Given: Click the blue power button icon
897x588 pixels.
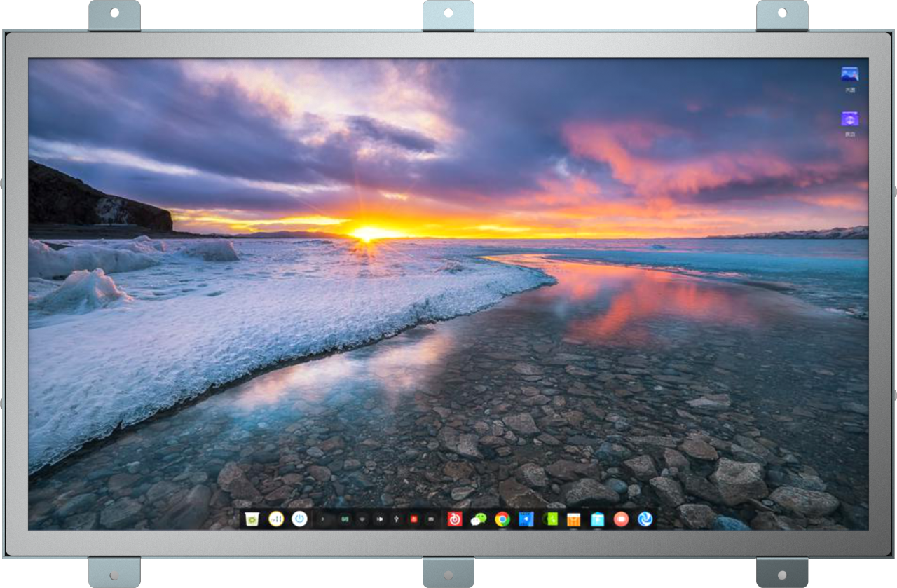Looking at the screenshot, I should tap(299, 519).
